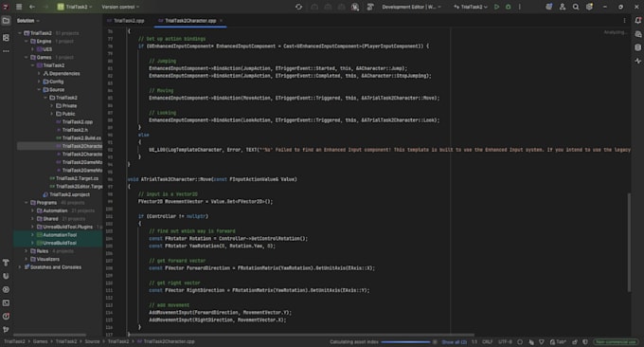
Task: Open the Explorer tool window icon
Action: click(x=6, y=21)
